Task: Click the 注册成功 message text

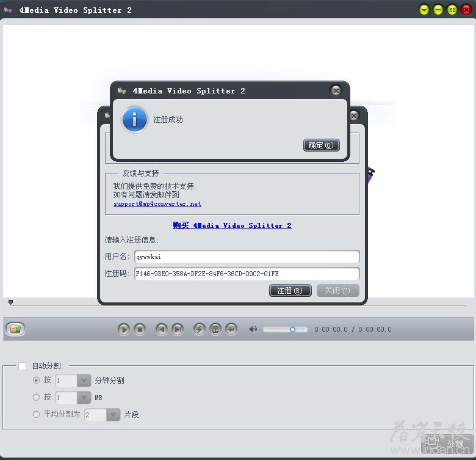Action: [x=169, y=120]
